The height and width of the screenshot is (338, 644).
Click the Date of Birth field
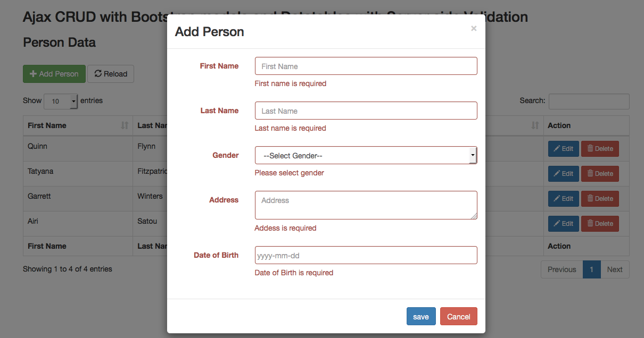(x=366, y=255)
